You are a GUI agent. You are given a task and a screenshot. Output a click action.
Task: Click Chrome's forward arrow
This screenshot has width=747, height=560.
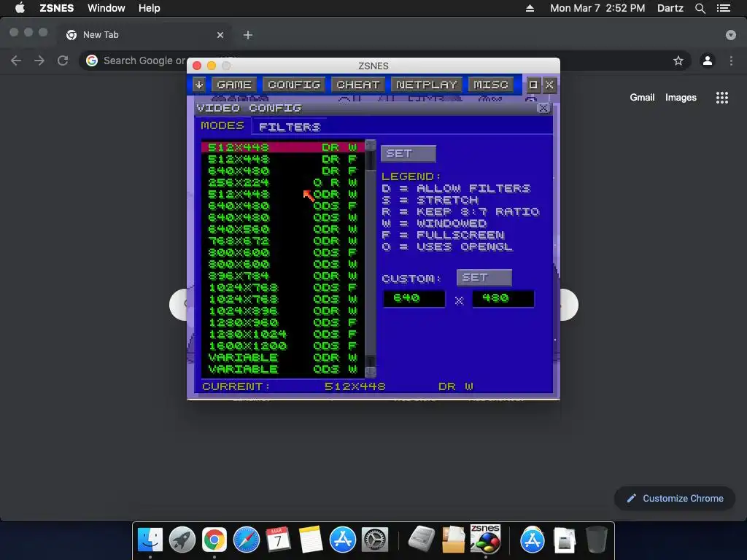pyautogui.click(x=39, y=61)
